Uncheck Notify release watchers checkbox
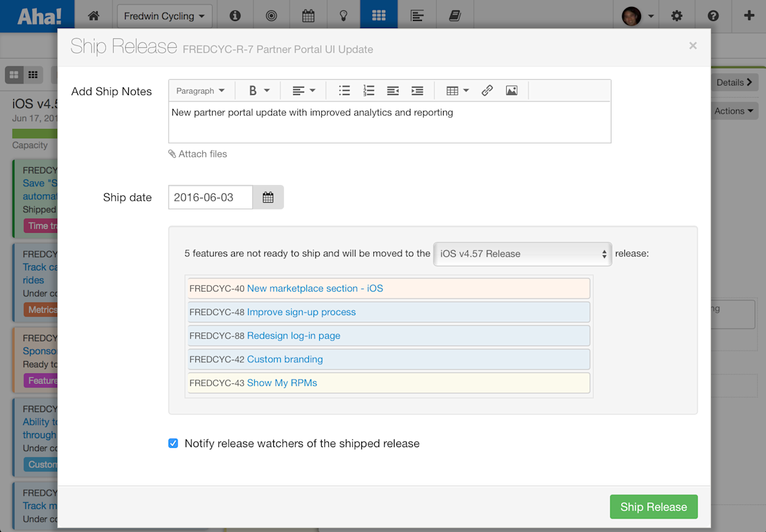The image size is (766, 532). pos(173,443)
